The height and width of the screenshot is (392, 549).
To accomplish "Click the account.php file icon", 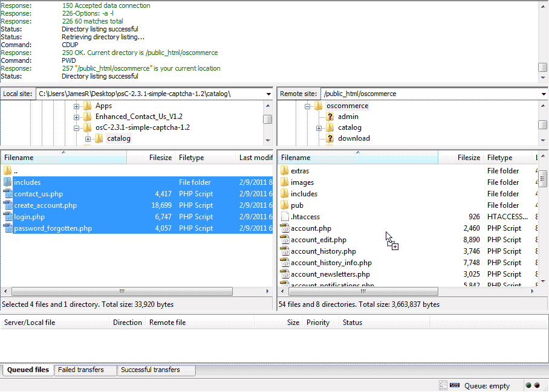I will [x=285, y=228].
